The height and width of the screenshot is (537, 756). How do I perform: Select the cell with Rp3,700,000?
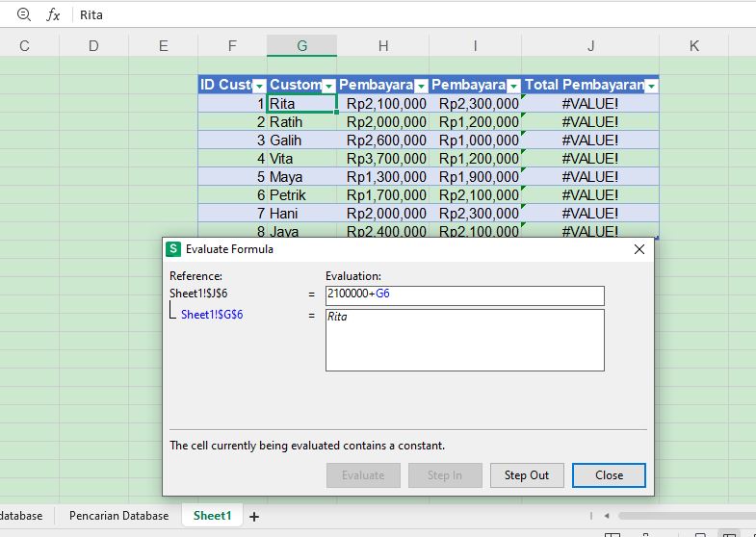[x=383, y=159]
